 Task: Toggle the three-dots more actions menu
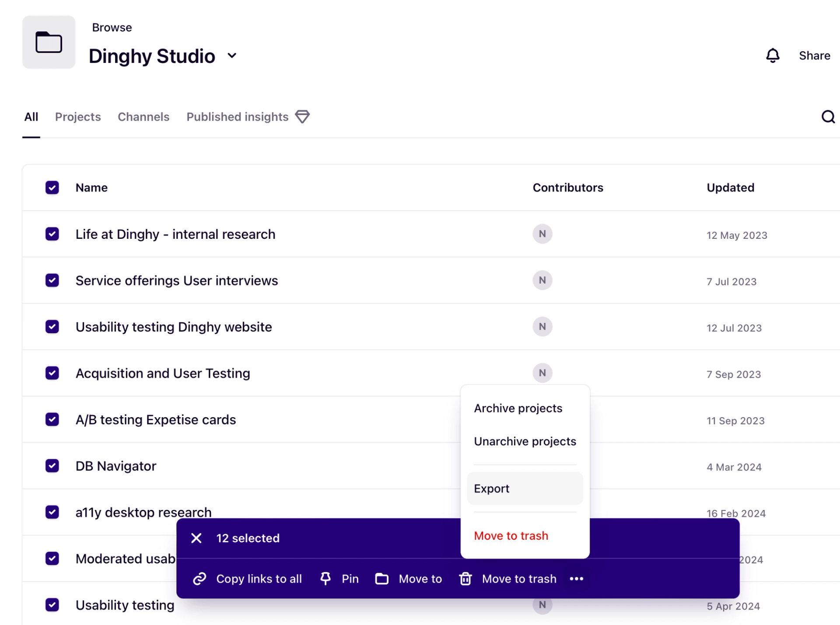pyautogui.click(x=577, y=579)
